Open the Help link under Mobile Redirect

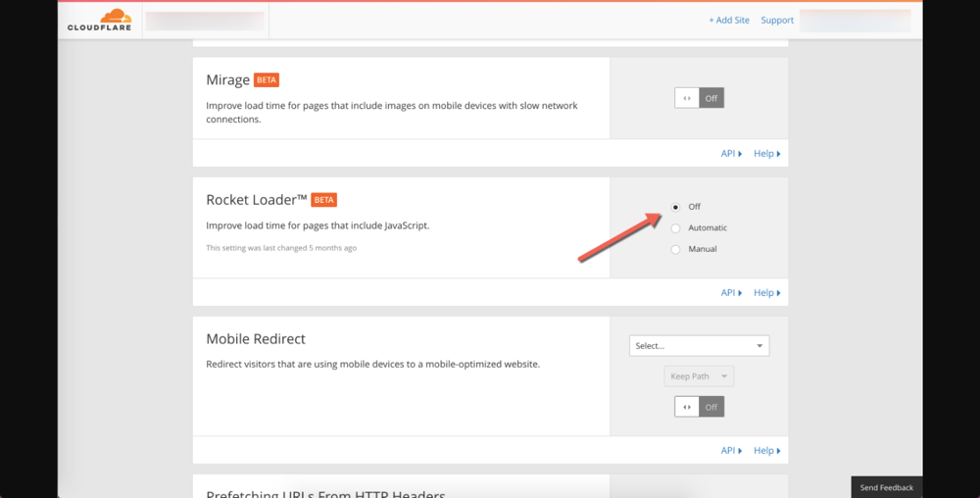[x=767, y=451]
